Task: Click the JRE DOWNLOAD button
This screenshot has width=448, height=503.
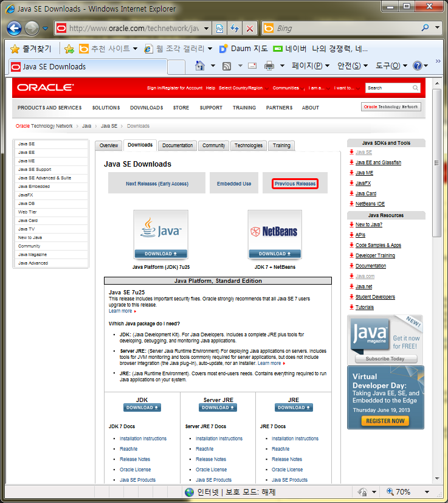Action: [x=294, y=408]
